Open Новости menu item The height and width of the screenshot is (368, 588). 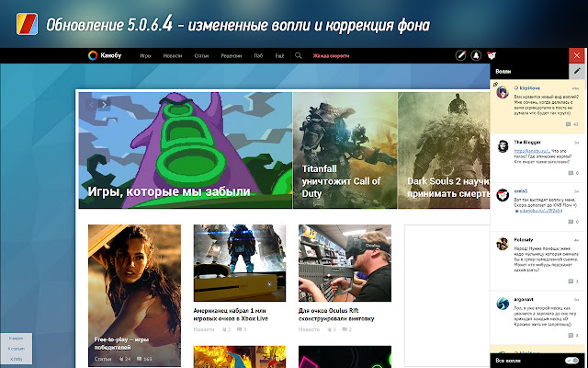[173, 55]
